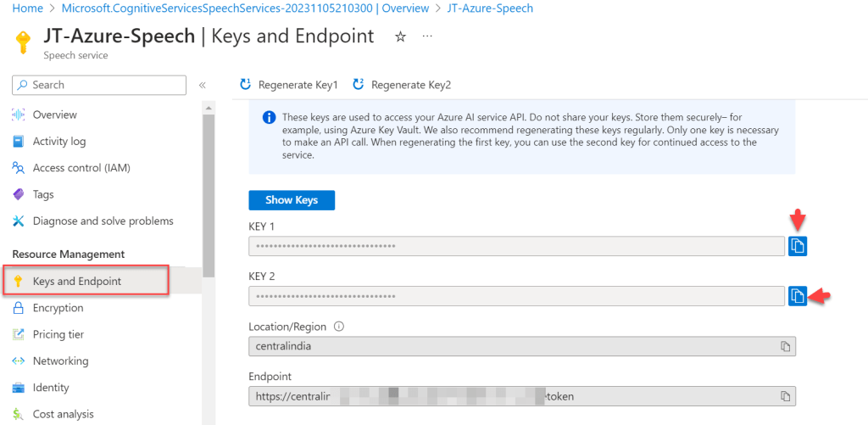Image resolution: width=868 pixels, height=425 pixels.
Task: Click the 'KEY 1' label
Action: click(261, 226)
